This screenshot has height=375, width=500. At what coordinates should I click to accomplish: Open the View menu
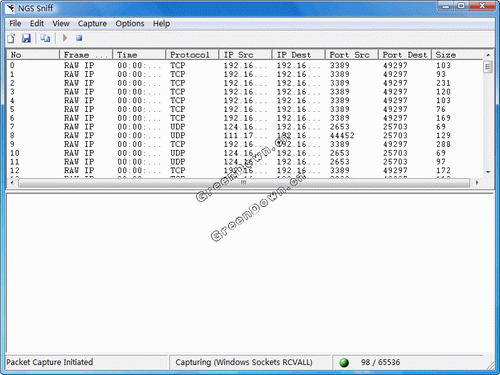(61, 24)
